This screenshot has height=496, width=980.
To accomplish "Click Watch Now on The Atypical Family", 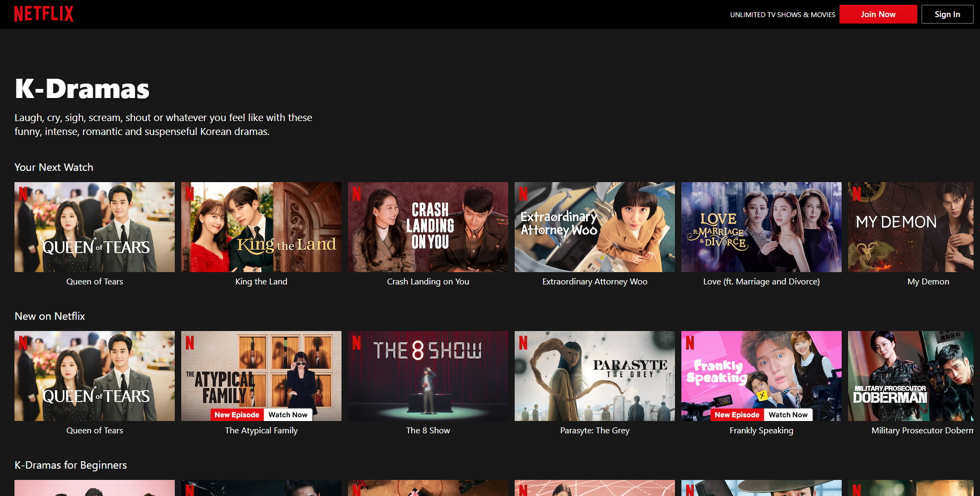I will point(288,415).
